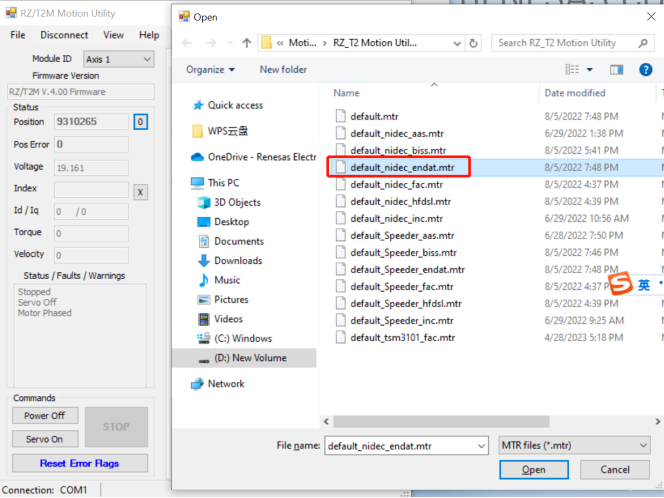Click the up-one-level arrow icon
This screenshot has height=498, width=664.
click(246, 43)
